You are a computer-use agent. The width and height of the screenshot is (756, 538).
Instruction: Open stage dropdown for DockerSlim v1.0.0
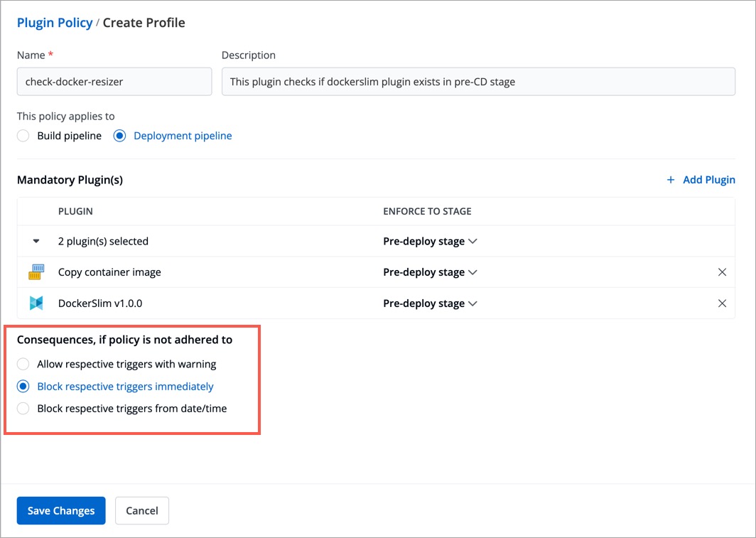430,303
